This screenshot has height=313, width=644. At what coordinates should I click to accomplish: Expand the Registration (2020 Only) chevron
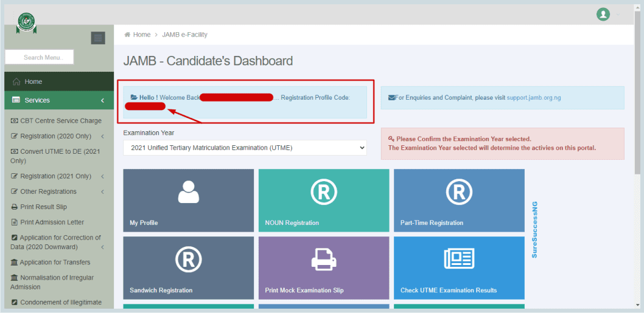click(x=102, y=136)
